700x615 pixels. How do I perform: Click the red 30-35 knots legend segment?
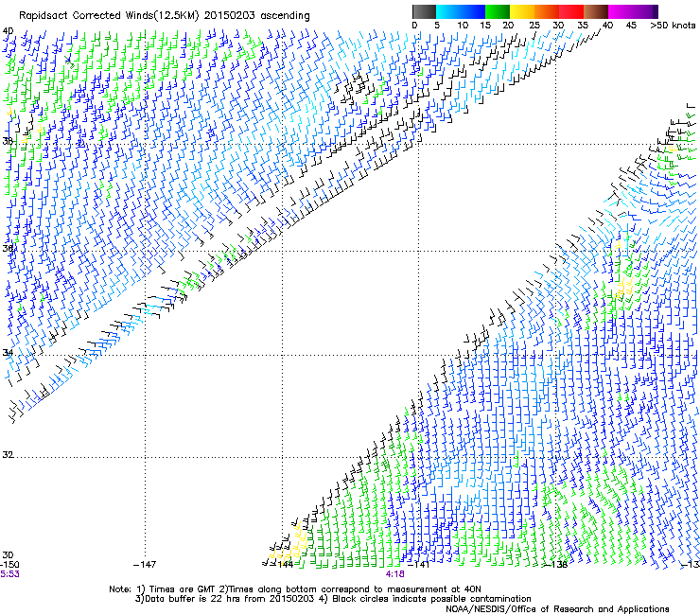click(x=571, y=11)
